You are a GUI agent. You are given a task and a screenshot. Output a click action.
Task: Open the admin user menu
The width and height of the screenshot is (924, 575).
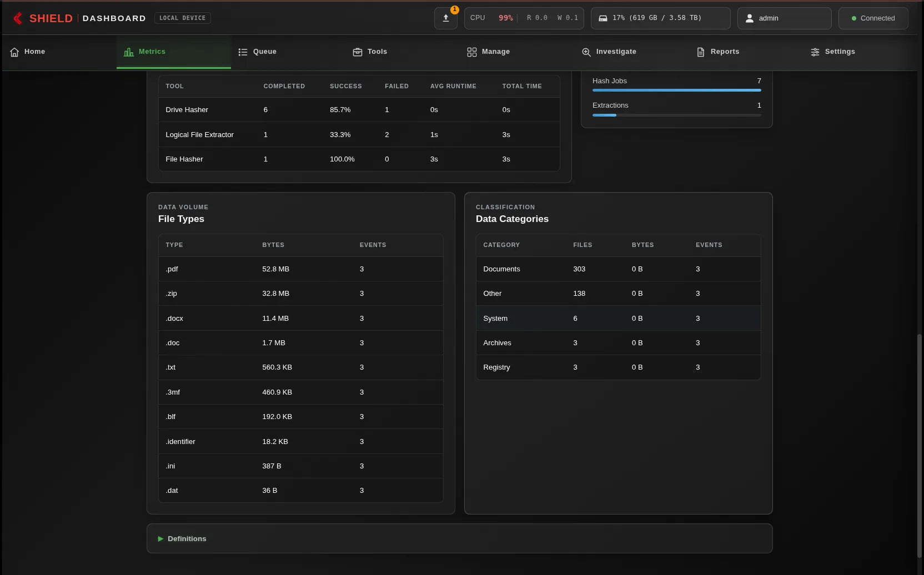[784, 18]
